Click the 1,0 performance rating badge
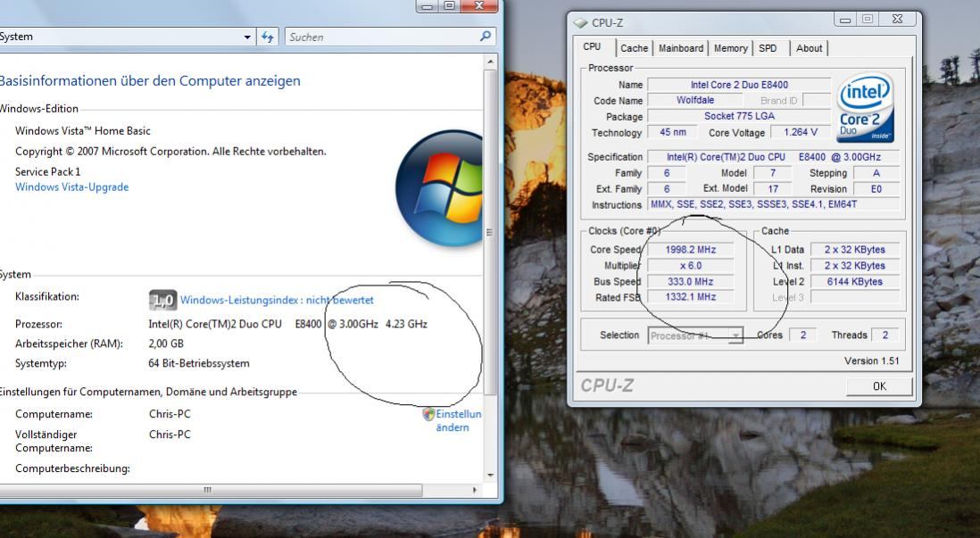 coord(162,301)
